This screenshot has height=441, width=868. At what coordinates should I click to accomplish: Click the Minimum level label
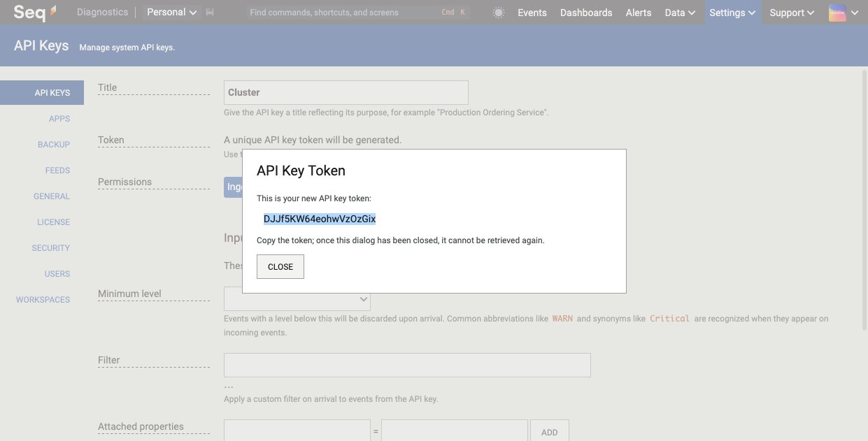(129, 294)
